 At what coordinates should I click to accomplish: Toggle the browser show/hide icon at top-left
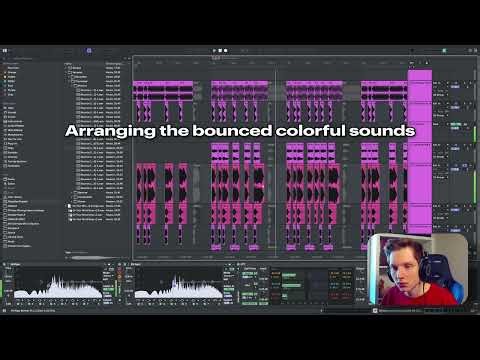(5, 50)
